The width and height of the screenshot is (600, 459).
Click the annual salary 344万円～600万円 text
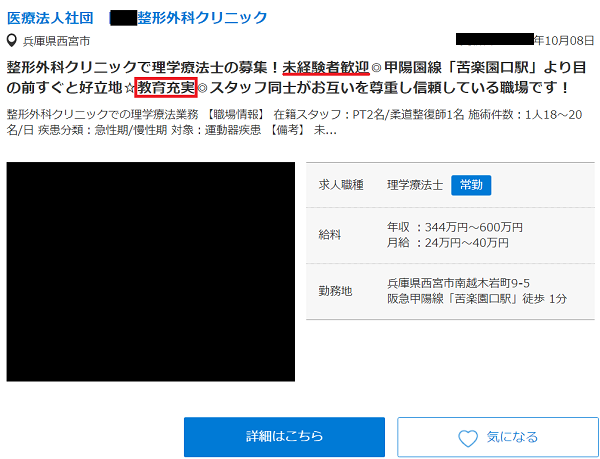(x=455, y=227)
